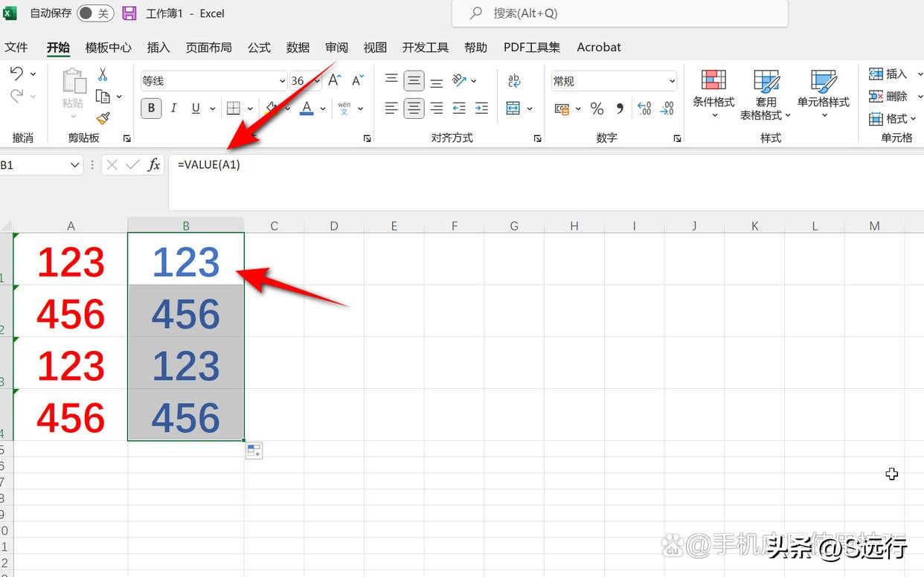Click the decrease decimal icon
This screenshot has height=577, width=924.
(667, 109)
